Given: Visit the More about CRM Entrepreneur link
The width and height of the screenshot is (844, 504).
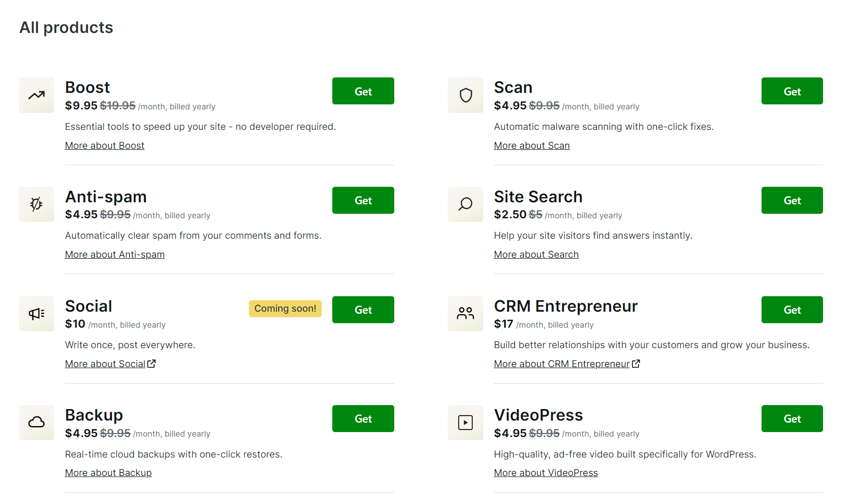Looking at the screenshot, I should (x=562, y=364).
